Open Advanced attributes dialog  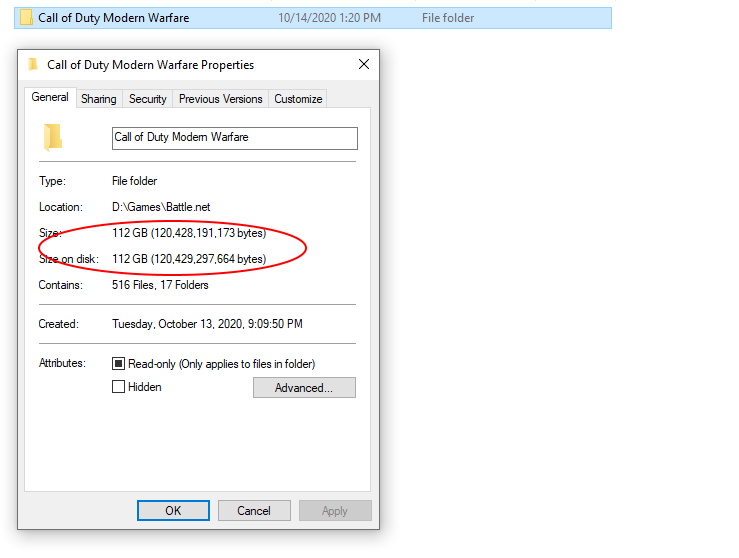pos(304,387)
